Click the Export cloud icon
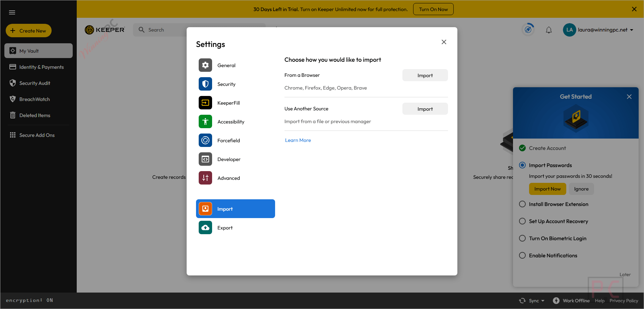 205,227
